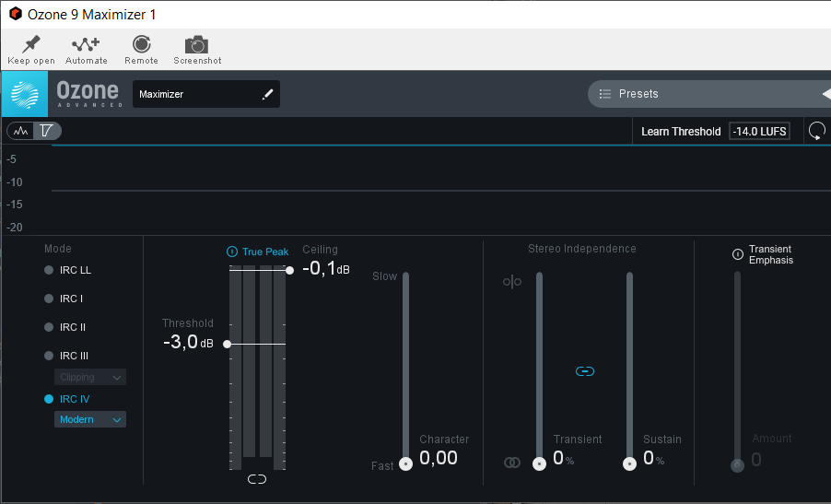Click the overlapping circles linked icon
The height and width of the screenshot is (504, 831).
point(512,463)
